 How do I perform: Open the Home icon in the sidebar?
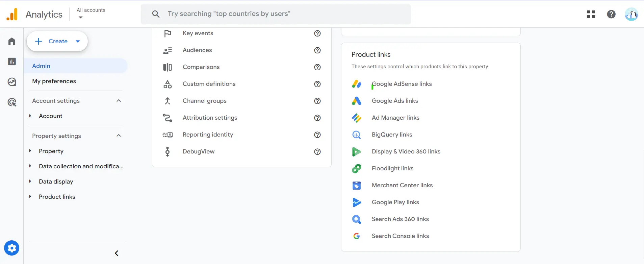coord(12,41)
